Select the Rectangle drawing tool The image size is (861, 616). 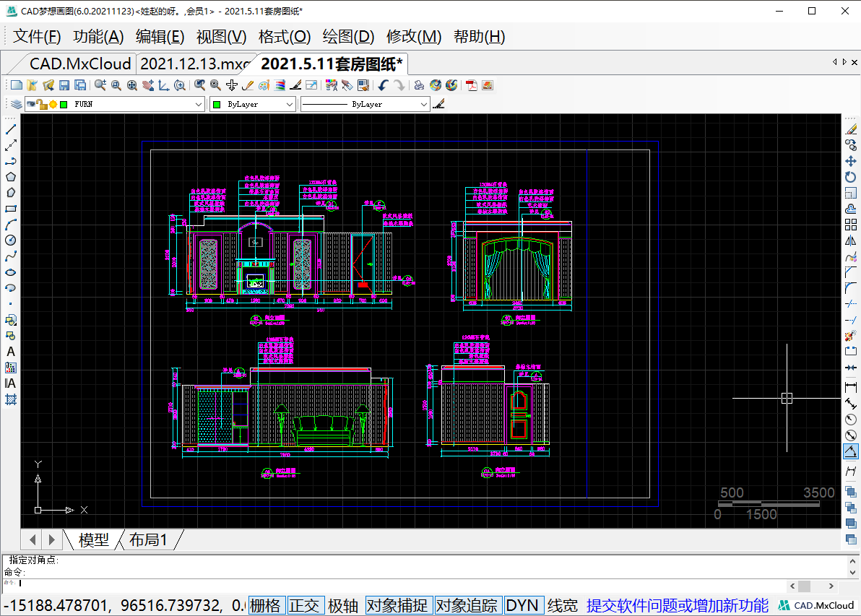pos(10,209)
